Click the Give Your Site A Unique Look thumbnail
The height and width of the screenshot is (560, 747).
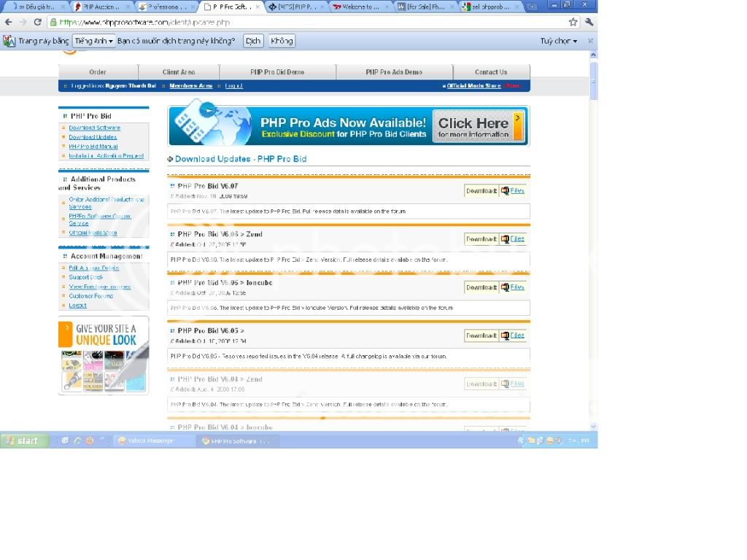pos(104,356)
